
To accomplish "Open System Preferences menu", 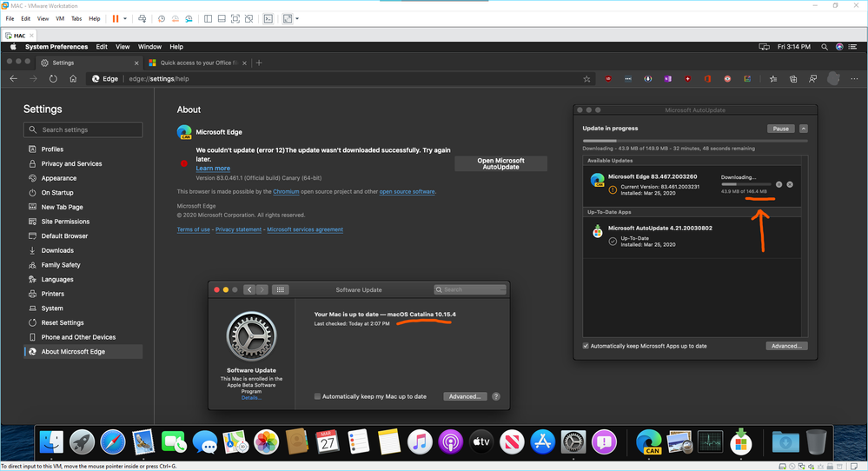I will [56, 47].
